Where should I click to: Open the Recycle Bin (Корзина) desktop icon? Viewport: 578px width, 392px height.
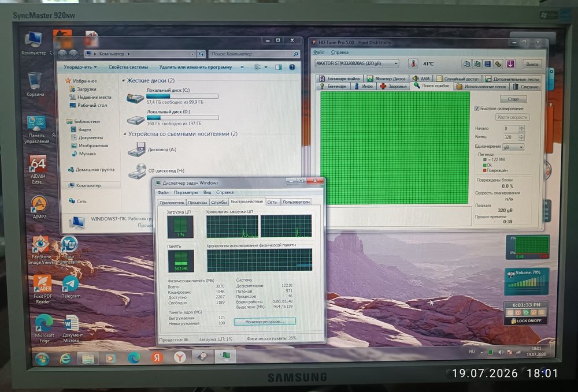click(x=35, y=84)
